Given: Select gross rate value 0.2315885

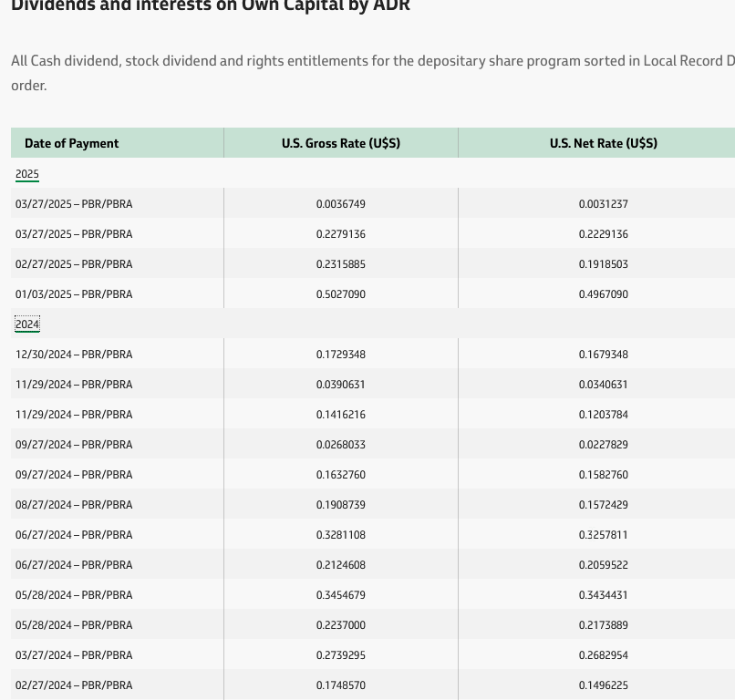Looking at the screenshot, I should tap(341, 263).
